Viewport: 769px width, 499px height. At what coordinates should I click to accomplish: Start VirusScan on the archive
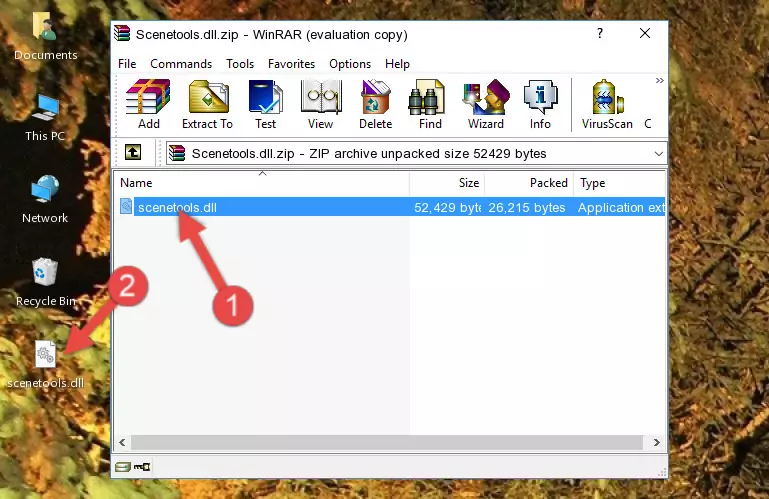click(607, 105)
